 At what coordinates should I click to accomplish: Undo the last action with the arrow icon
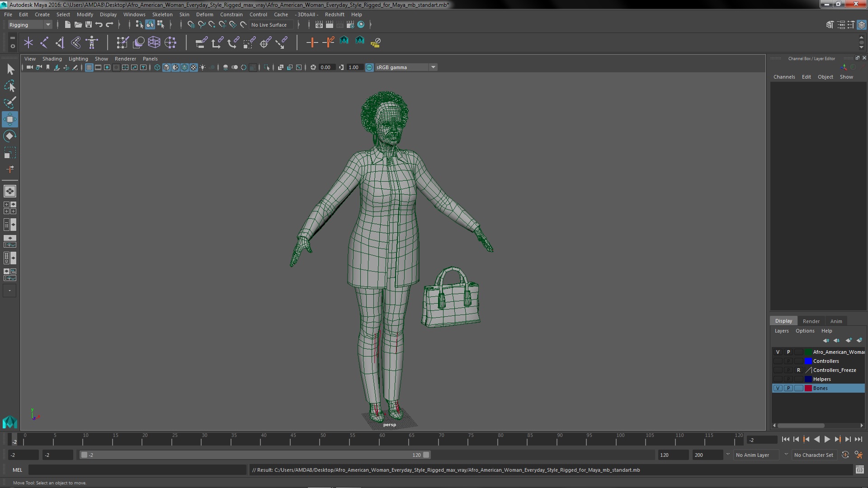[99, 25]
